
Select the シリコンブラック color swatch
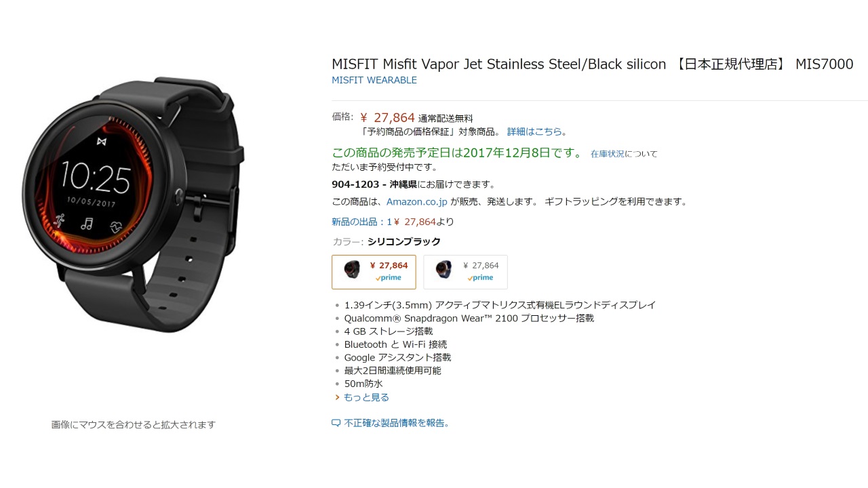(374, 272)
